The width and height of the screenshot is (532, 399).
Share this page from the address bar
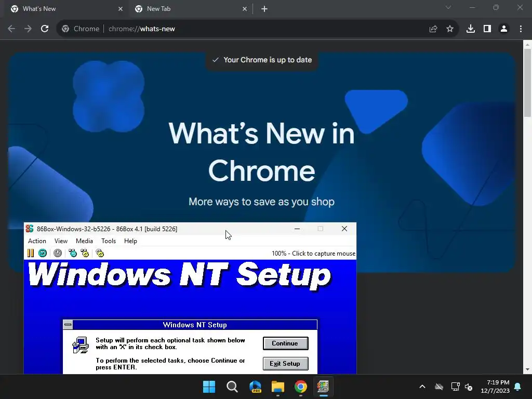coord(433,29)
